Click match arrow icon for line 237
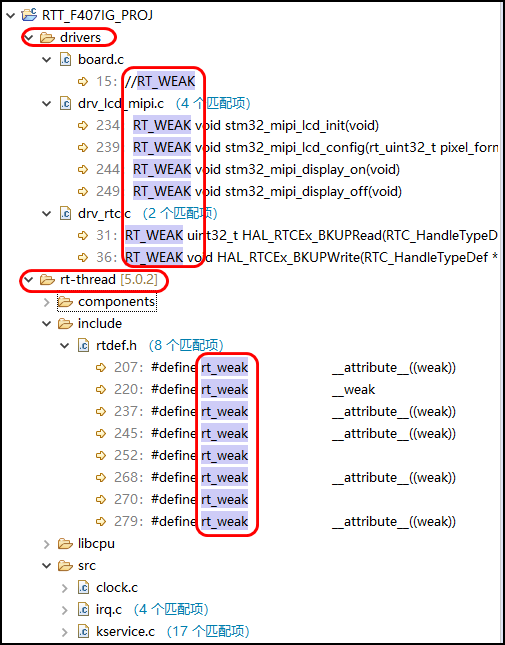Screen dimensions: 505x645 click(102, 411)
